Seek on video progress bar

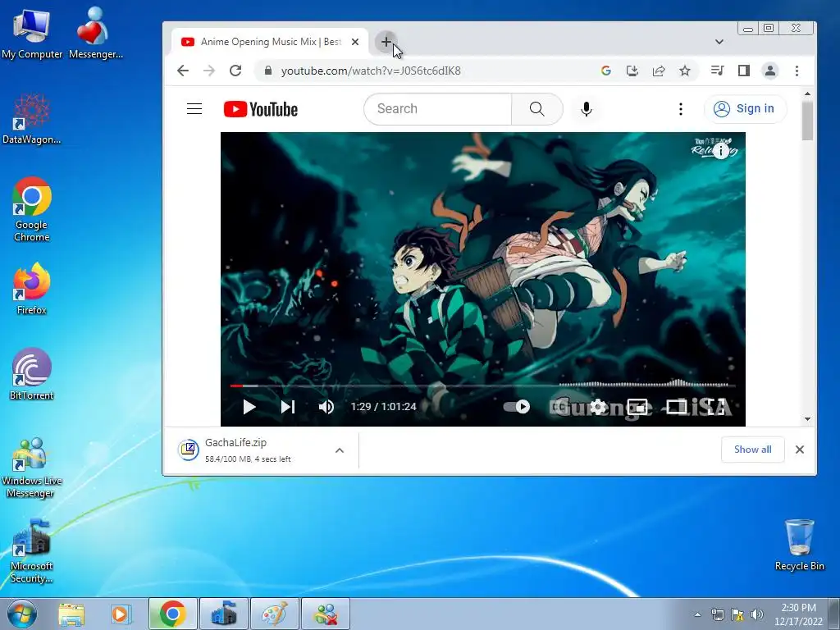coord(482,386)
